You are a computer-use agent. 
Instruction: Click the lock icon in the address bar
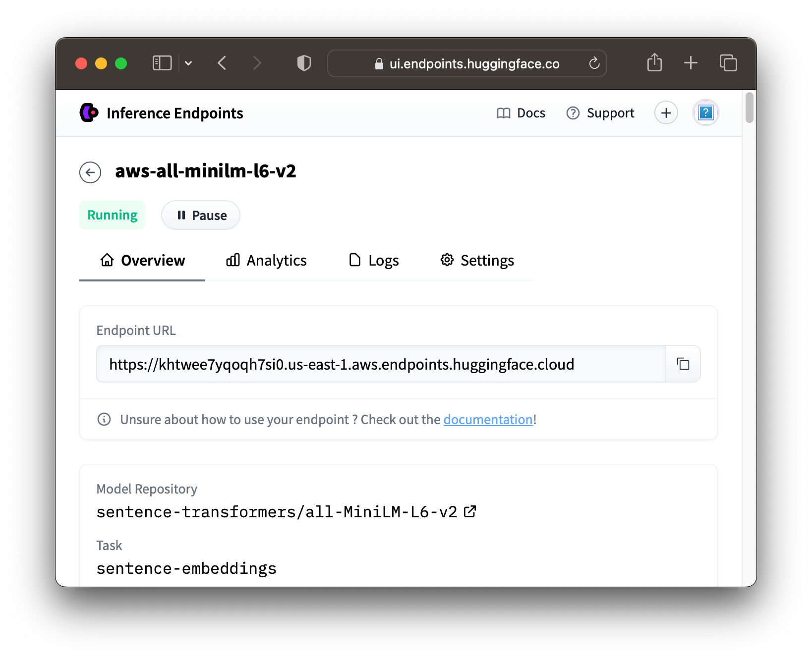point(379,63)
